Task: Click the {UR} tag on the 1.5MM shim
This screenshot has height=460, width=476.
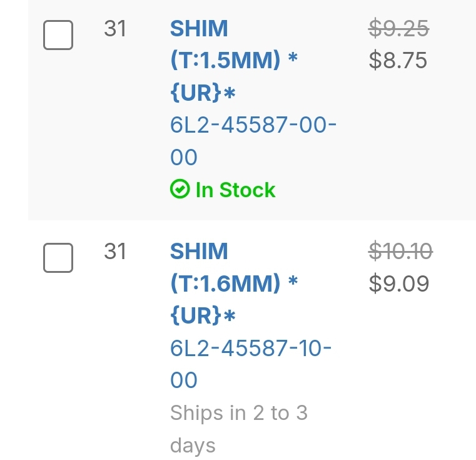Action: point(195,93)
